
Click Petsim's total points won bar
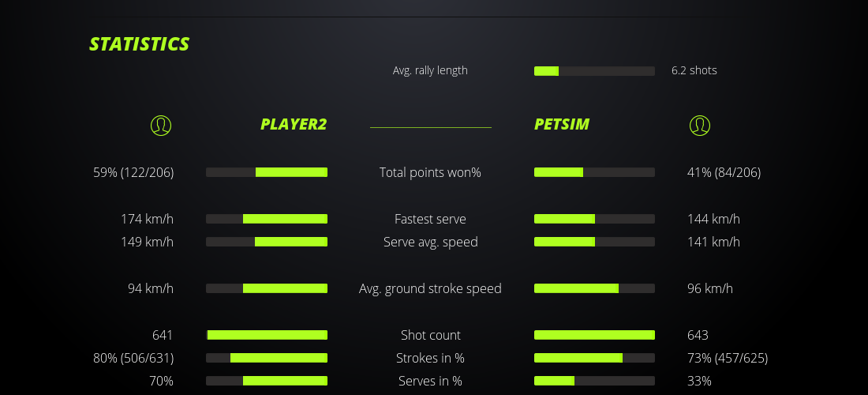click(594, 172)
